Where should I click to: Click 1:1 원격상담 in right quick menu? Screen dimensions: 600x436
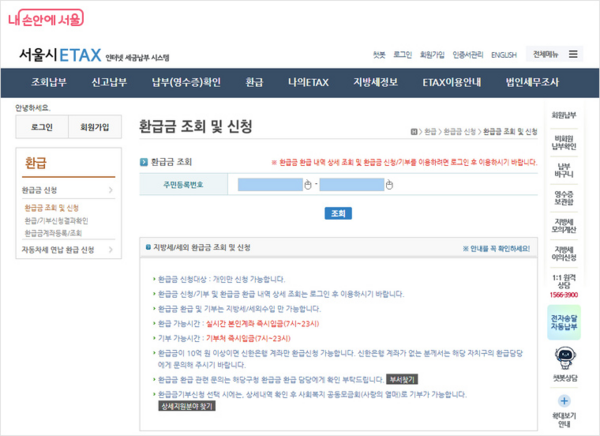564,282
